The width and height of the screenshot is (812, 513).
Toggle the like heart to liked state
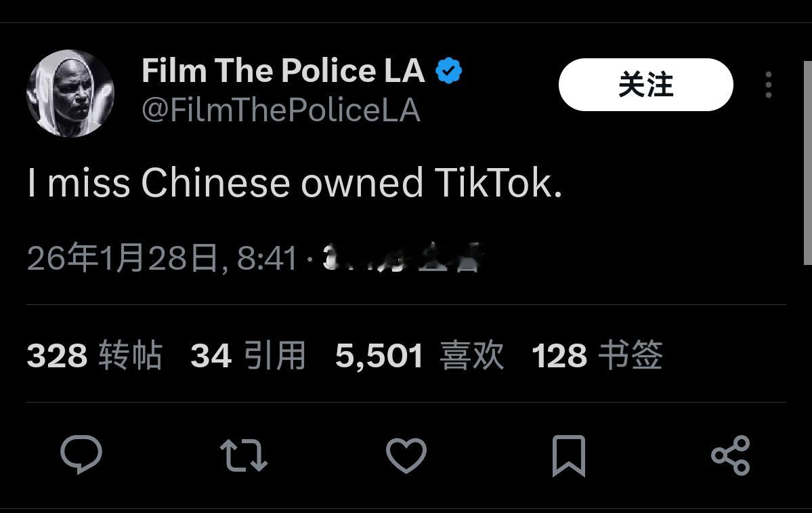[406, 455]
